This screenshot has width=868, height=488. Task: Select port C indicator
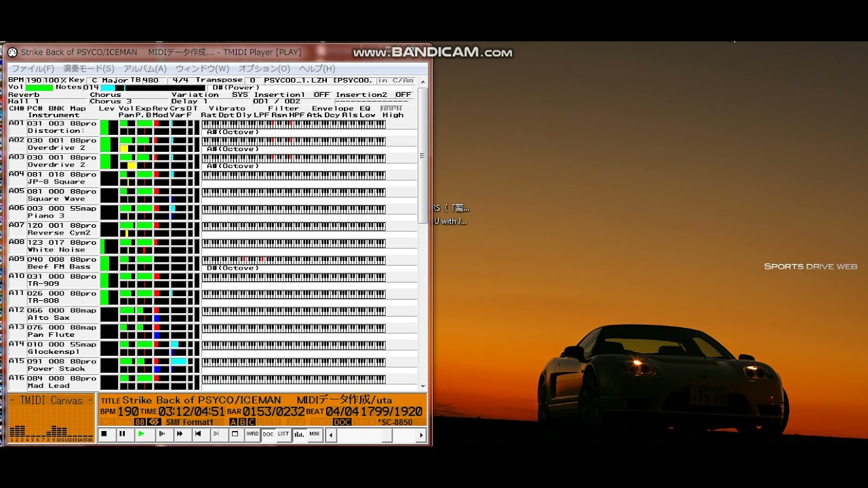click(252, 422)
